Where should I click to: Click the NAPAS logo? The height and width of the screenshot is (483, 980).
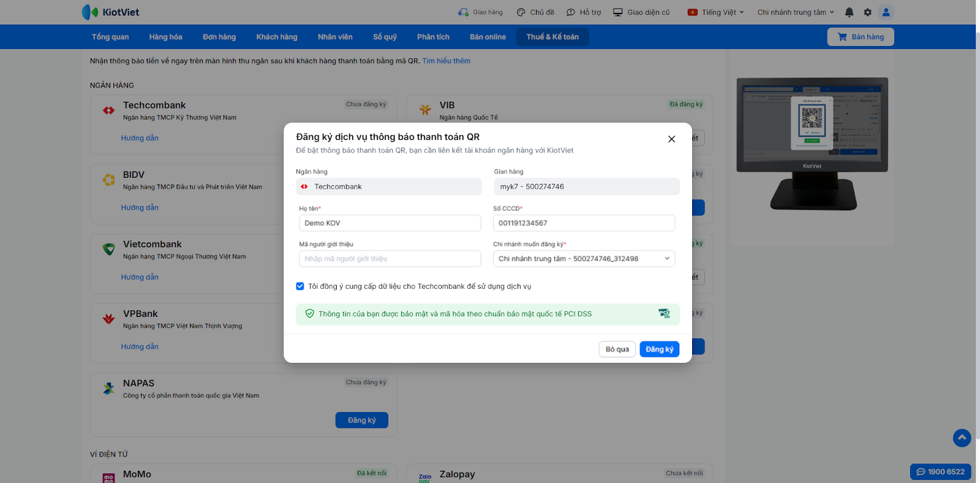(x=109, y=388)
